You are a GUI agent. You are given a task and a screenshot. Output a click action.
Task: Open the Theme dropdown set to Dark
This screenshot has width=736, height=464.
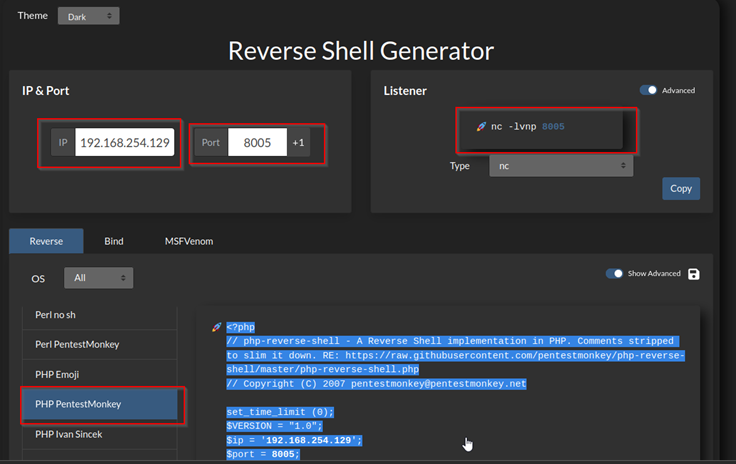pos(88,16)
